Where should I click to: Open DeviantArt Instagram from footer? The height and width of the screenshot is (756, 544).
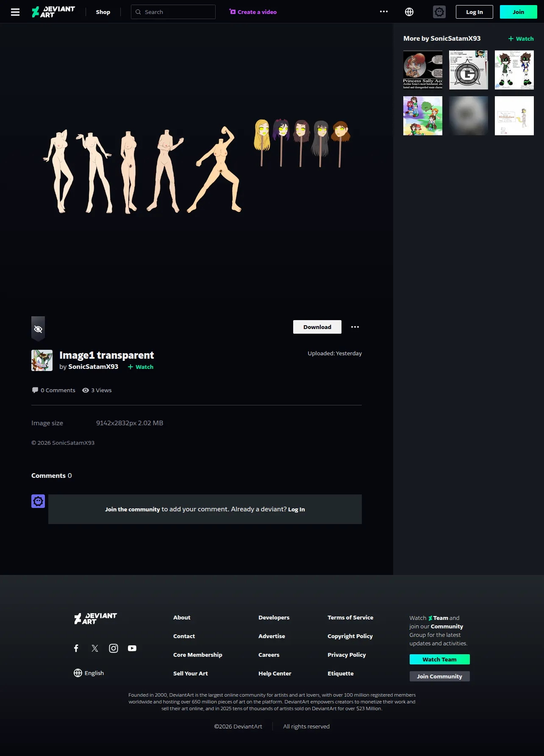pos(114,648)
